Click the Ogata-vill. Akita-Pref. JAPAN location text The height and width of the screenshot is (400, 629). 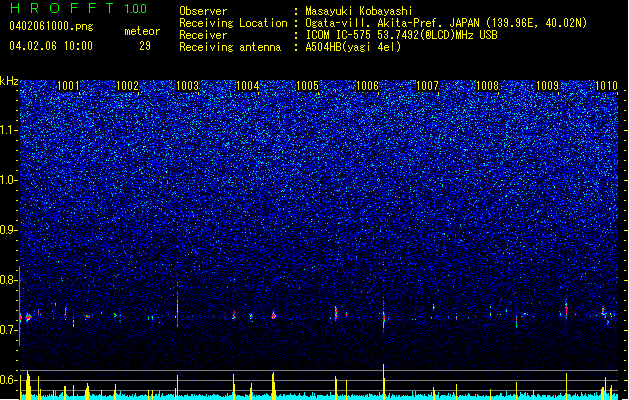click(446, 23)
